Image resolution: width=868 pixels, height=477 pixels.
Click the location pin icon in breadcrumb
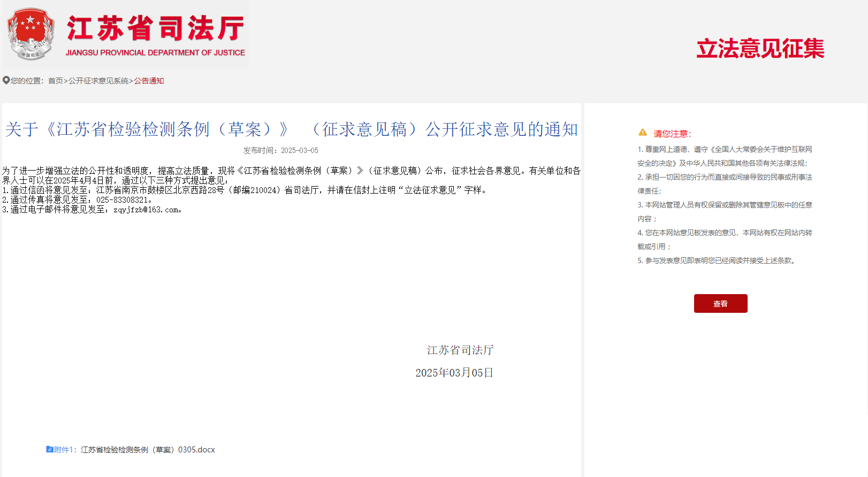click(x=6, y=80)
